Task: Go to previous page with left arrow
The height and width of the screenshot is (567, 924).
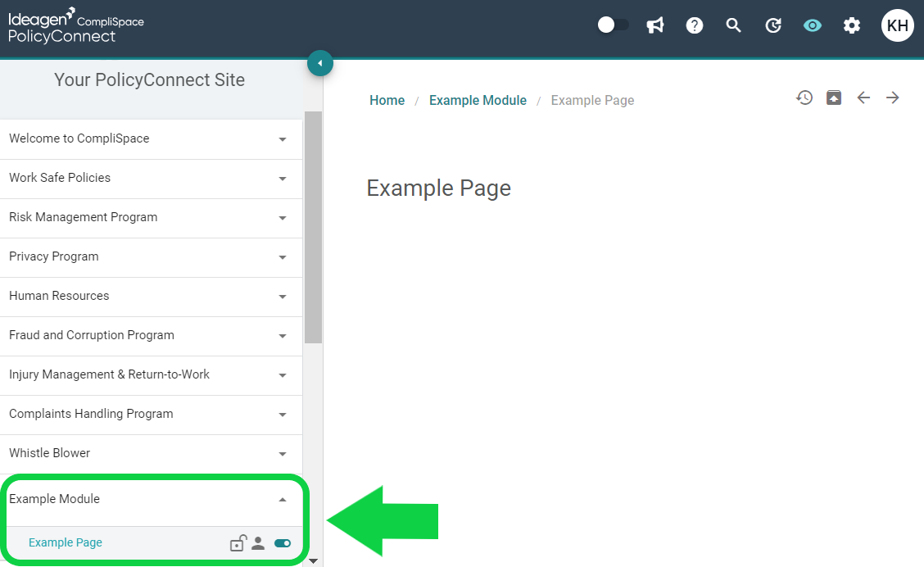Action: [x=863, y=98]
